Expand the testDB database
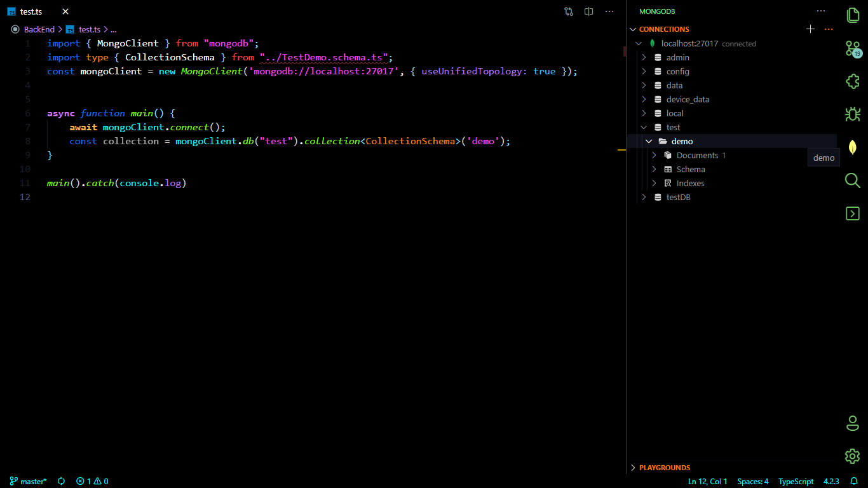 [x=644, y=197]
